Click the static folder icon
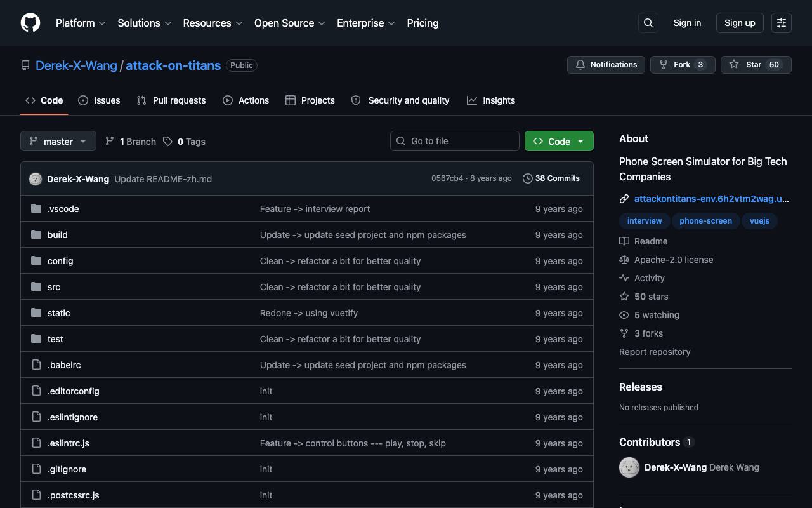 point(36,313)
